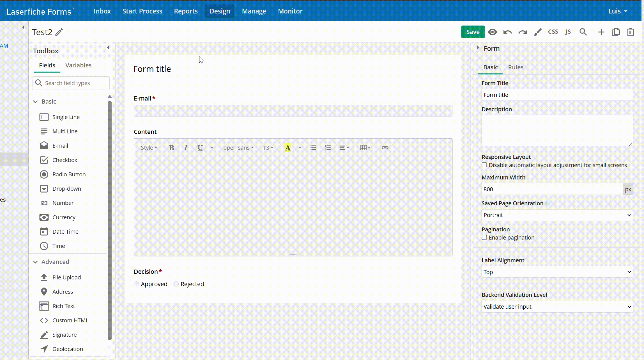644x360 pixels.
Task: Open the JS editor
Action: [568, 32]
